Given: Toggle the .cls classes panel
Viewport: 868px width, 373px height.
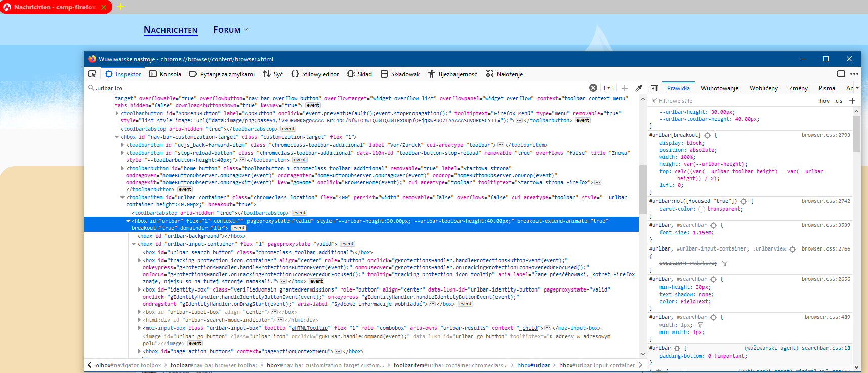Looking at the screenshot, I should pyautogui.click(x=839, y=101).
